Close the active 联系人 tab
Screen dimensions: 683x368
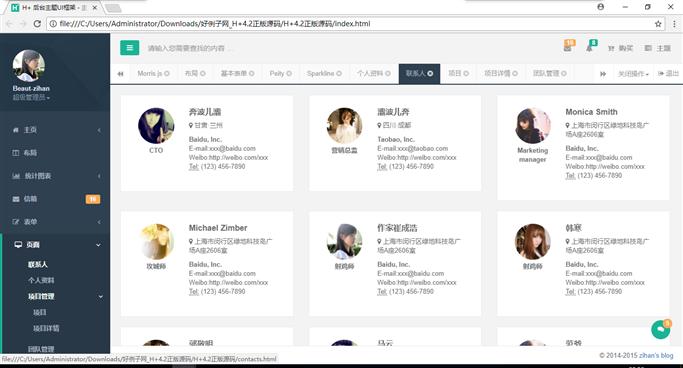[430, 74]
